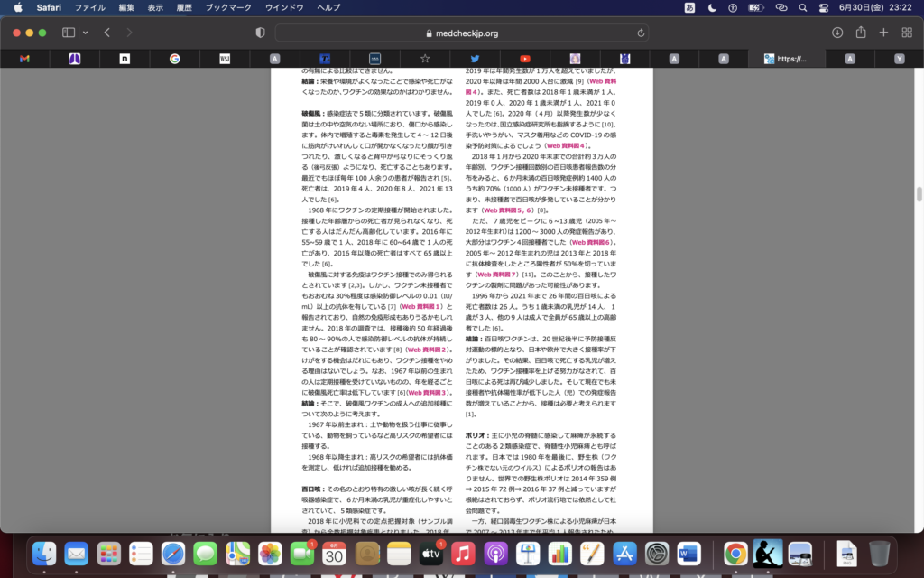This screenshot has height=578, width=924.
Task: Expand the sidebar tab group dropdown arrow
Action: [85, 33]
